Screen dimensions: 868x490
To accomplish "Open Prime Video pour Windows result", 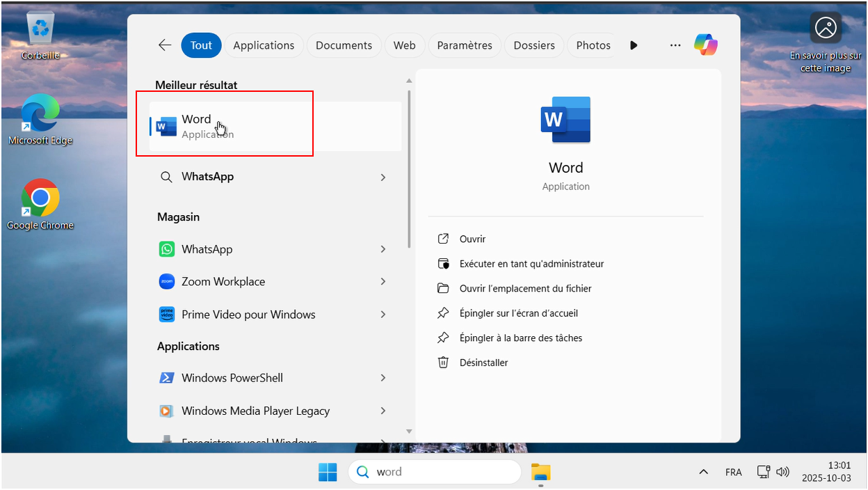I will pos(248,315).
